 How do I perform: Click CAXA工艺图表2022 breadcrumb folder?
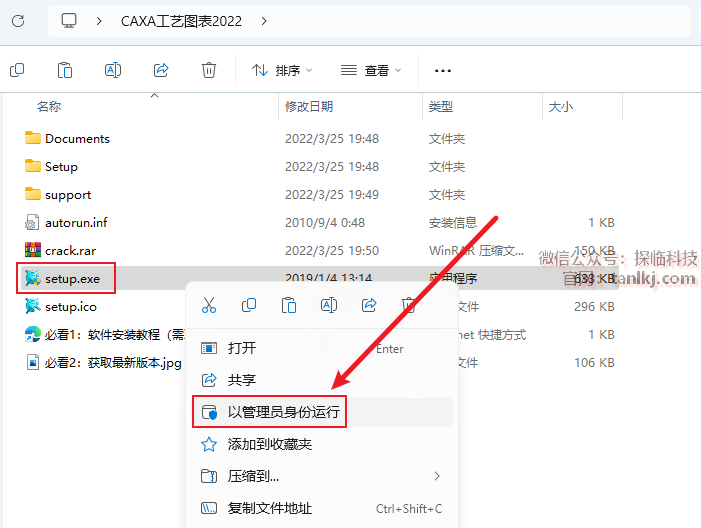pos(181,21)
